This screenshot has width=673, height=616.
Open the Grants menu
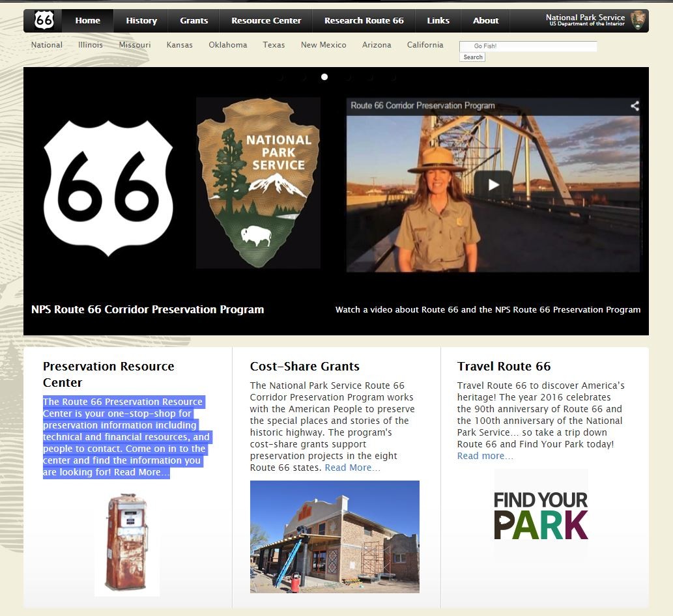click(x=193, y=21)
